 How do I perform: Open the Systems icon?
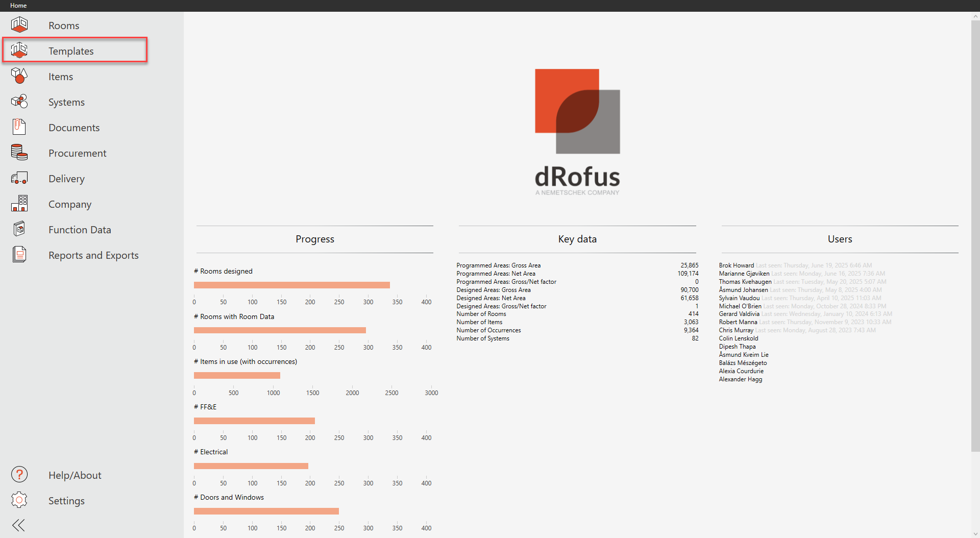tap(19, 102)
